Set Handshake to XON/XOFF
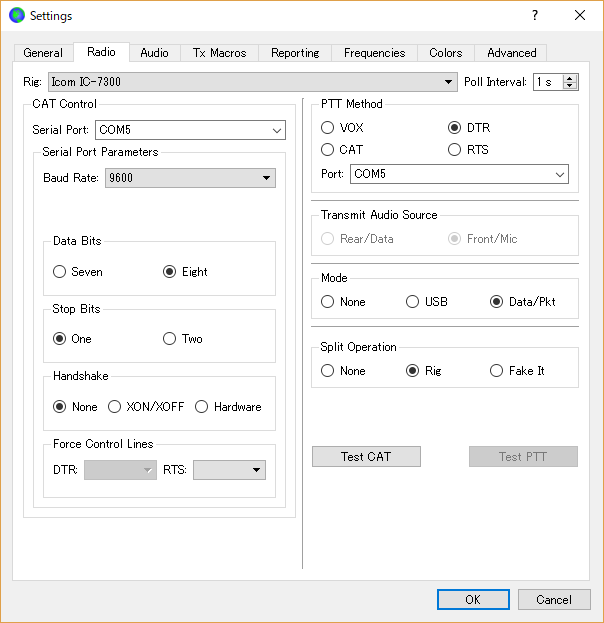The image size is (604, 623). 146,406
